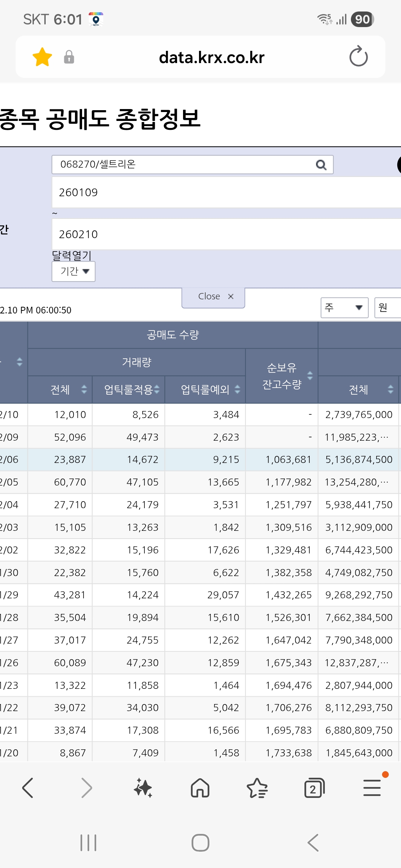Navigate back with browser back arrow
The height and width of the screenshot is (868, 401).
[28, 788]
